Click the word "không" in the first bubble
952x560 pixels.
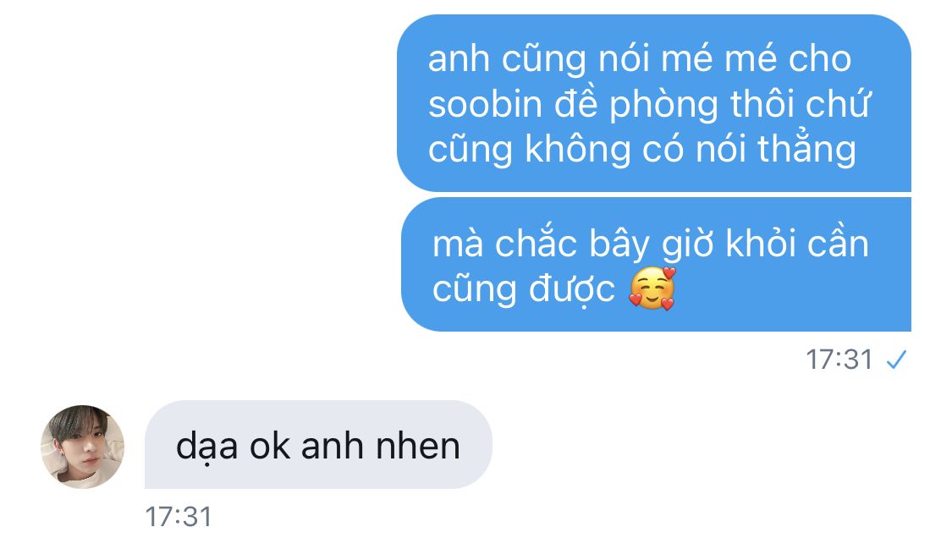click(577, 149)
